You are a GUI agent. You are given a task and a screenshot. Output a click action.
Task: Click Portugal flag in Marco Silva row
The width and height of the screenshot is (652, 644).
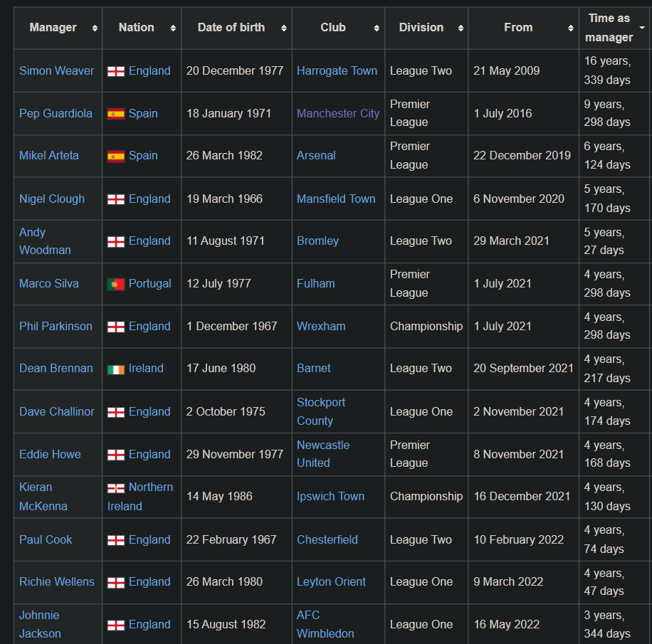pos(116,285)
